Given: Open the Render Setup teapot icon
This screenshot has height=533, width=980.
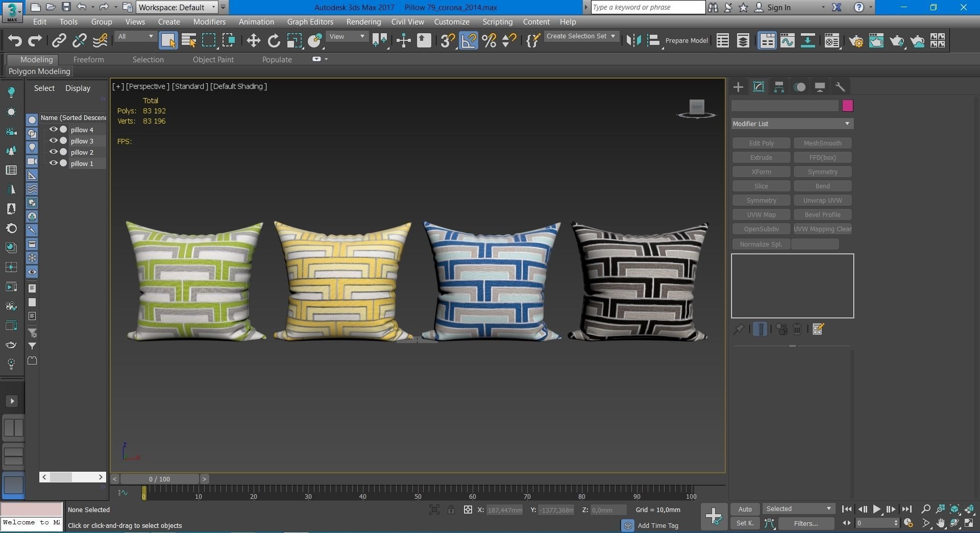Looking at the screenshot, I should [x=856, y=41].
